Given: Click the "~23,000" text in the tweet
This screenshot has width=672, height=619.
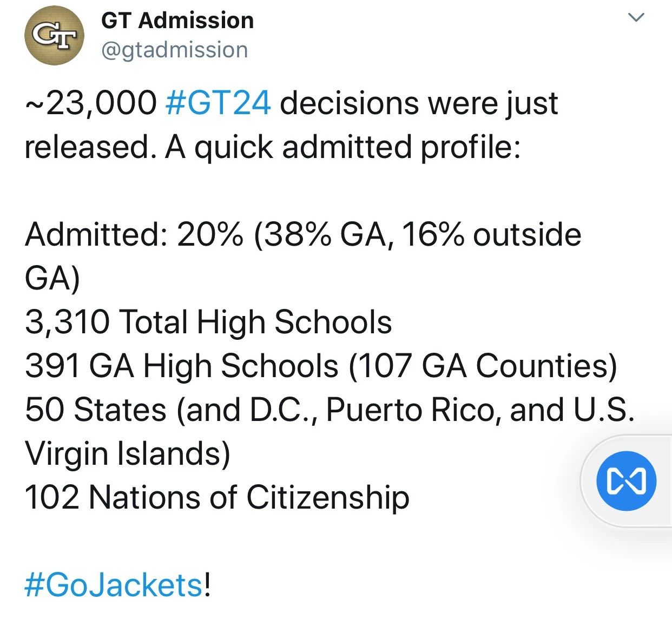Looking at the screenshot, I should click(91, 103).
